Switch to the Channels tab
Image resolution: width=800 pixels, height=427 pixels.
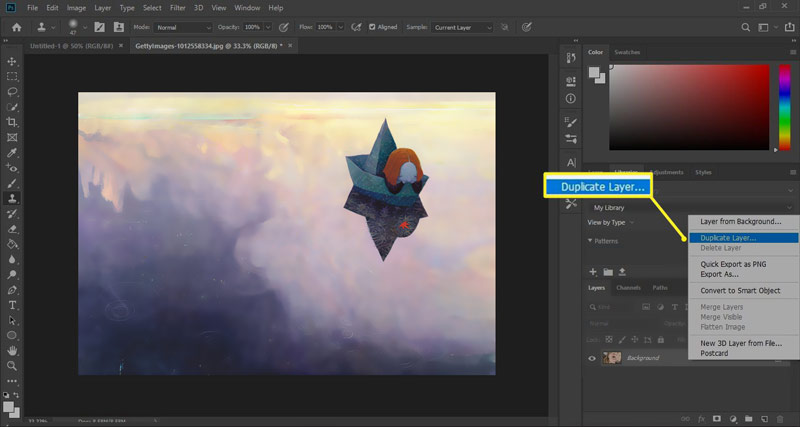(x=628, y=288)
